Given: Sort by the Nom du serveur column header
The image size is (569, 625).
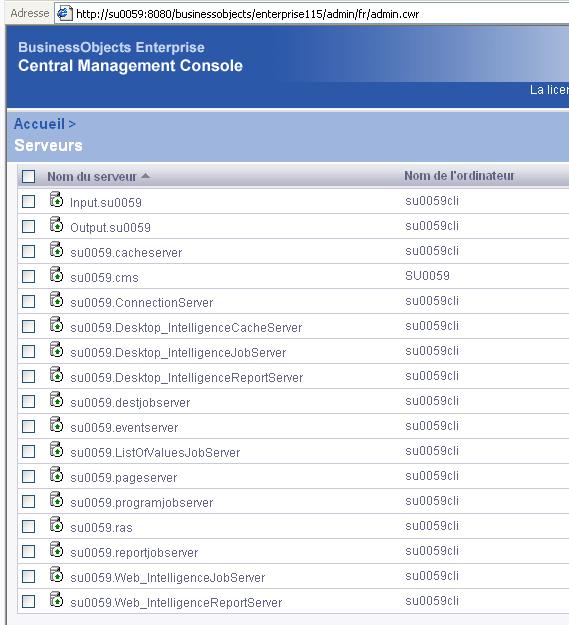Looking at the screenshot, I should pos(92,177).
